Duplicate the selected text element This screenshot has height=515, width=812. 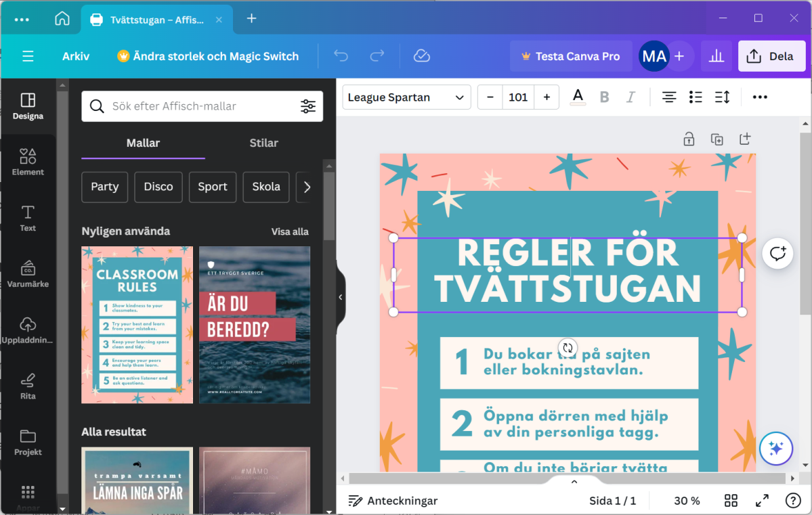717,139
